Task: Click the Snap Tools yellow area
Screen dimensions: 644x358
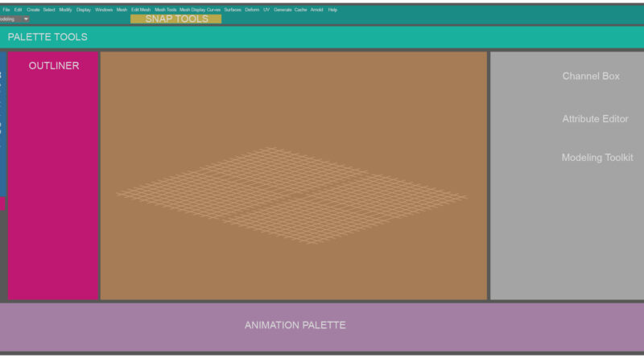Action: point(175,19)
